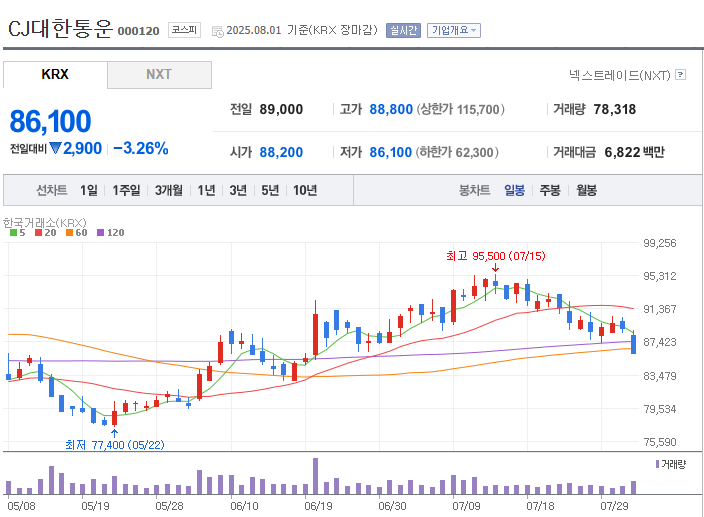Select the 월봉 monthly candle chart
This screenshot has height=517, width=704.
click(586, 190)
